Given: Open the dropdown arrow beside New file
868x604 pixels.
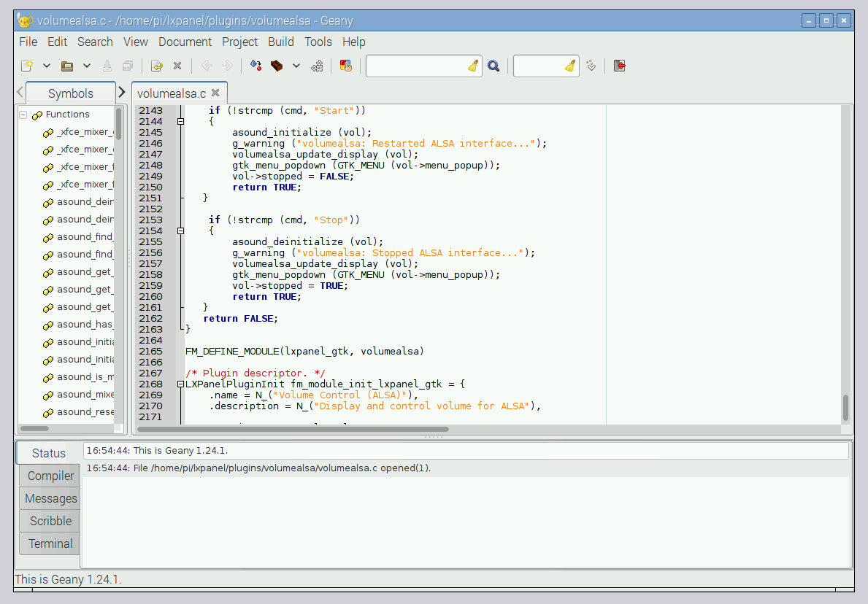Looking at the screenshot, I should pos(47,66).
